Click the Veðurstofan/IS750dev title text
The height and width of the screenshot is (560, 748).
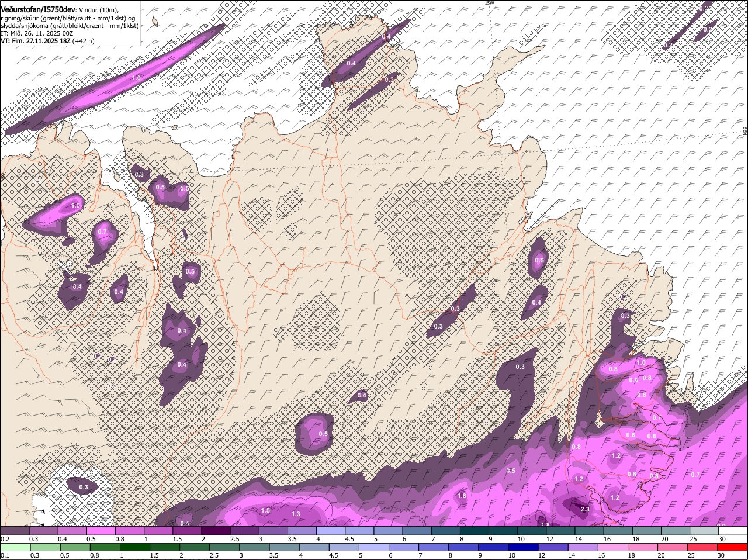pyautogui.click(x=38, y=9)
